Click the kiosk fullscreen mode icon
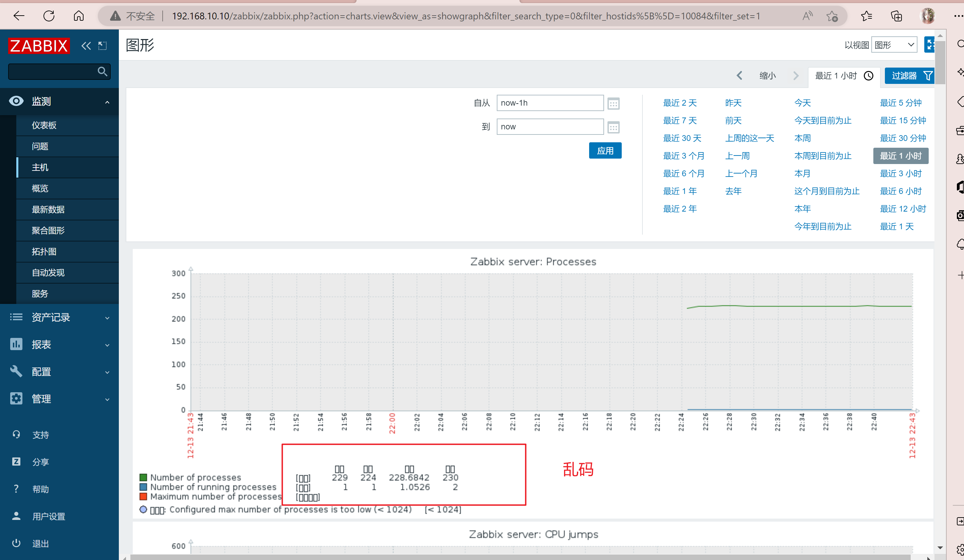 pos(930,45)
